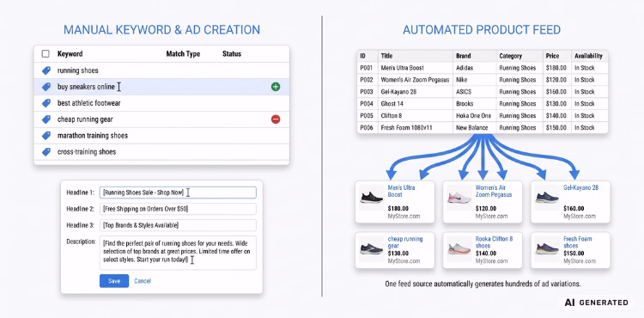Click the Keyword column header
Viewport: 644px width, 318px height.
[x=70, y=54]
